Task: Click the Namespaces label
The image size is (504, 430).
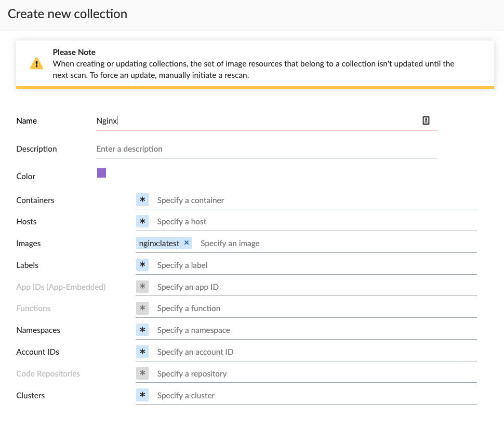Action: (38, 330)
